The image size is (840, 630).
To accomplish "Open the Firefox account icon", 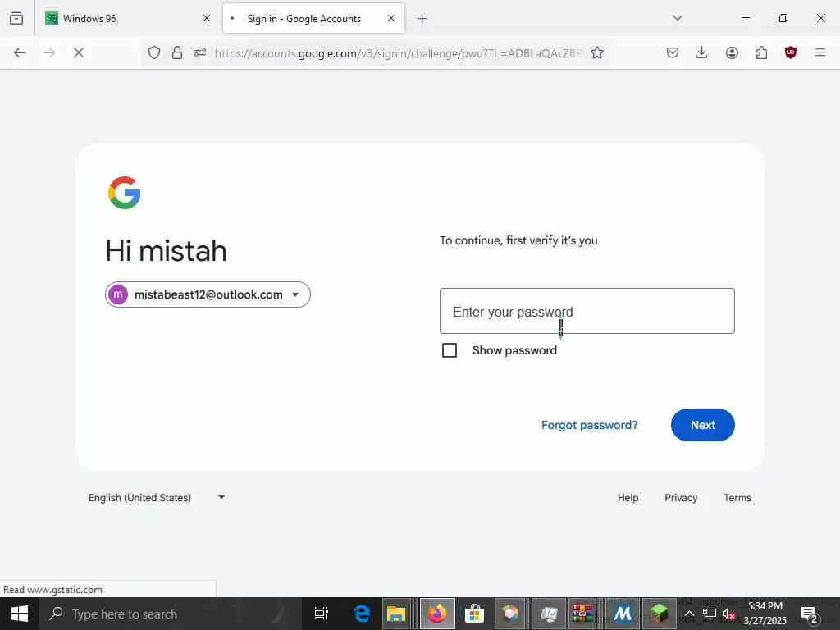I will tap(732, 52).
